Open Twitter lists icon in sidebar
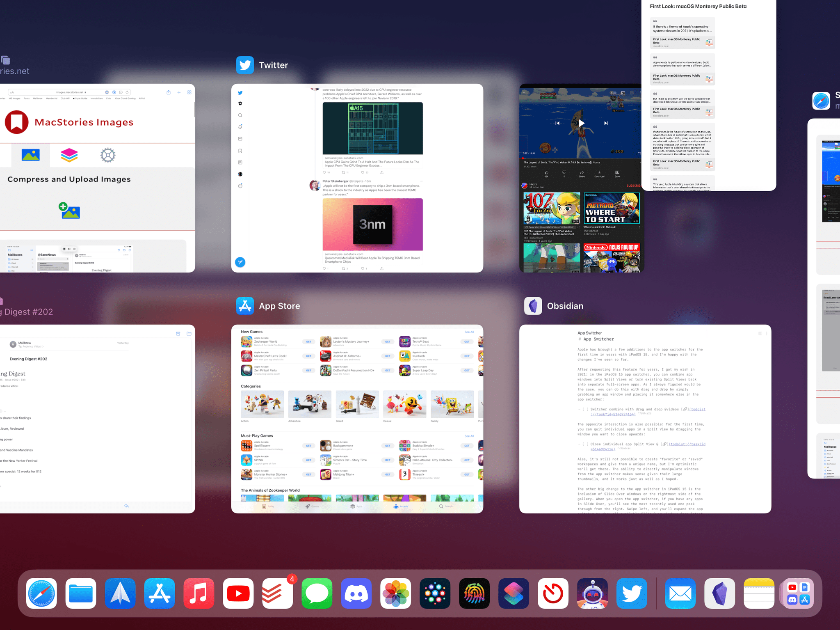 [240, 163]
